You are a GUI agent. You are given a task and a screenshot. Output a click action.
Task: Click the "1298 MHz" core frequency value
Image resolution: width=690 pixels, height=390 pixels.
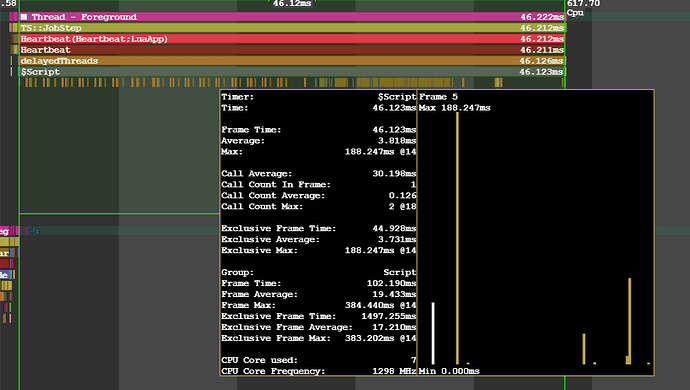[394, 372]
